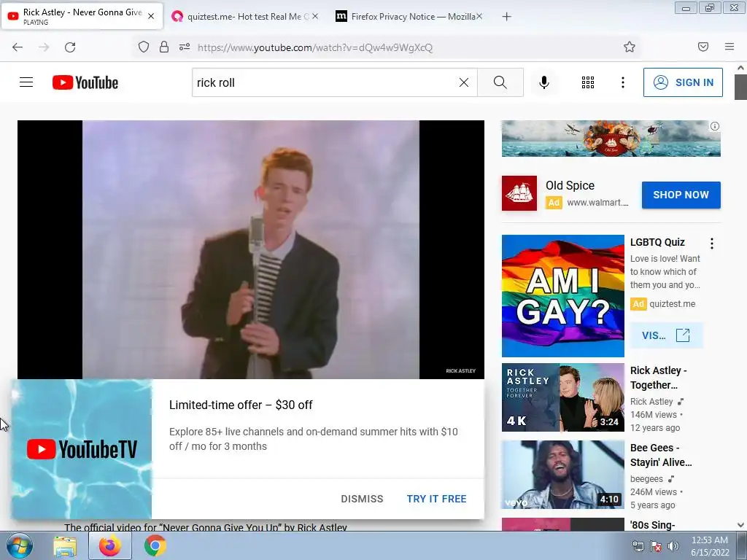Open YouTube settings three-dot menu
This screenshot has width=747, height=560.
coord(623,82)
